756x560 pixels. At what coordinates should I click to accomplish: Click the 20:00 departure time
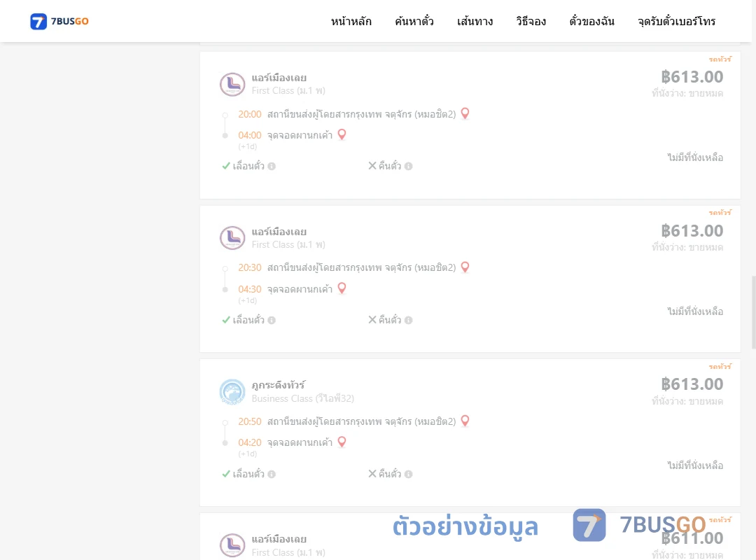(250, 114)
